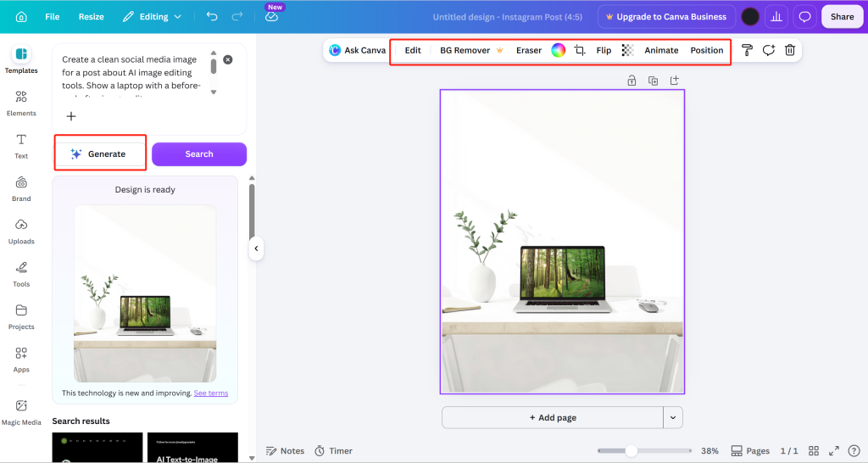Add a new page icon above canvas

[674, 81]
